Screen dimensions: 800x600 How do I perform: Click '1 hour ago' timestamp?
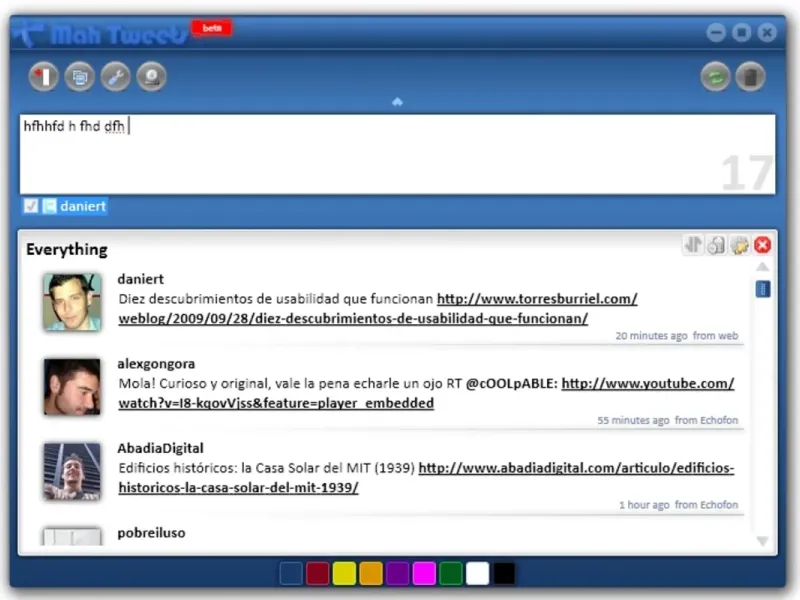tap(644, 505)
